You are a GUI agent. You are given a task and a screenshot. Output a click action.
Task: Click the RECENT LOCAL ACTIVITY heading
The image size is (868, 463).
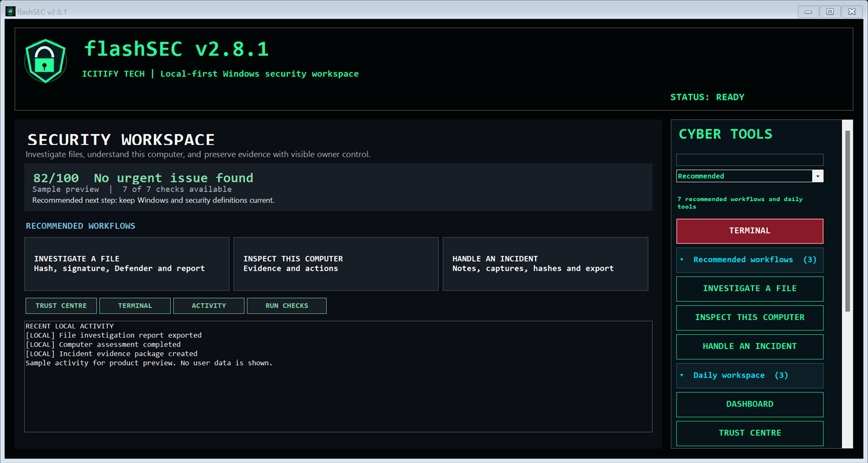(x=69, y=326)
